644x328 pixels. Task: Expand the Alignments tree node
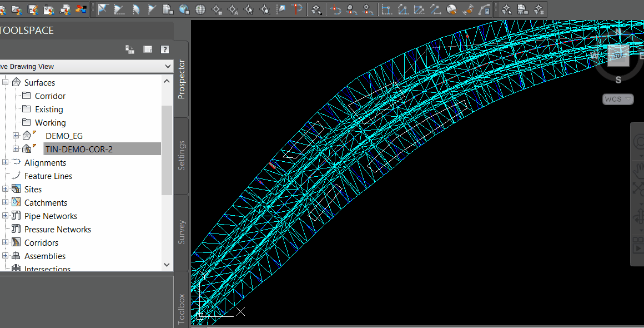[5, 162]
